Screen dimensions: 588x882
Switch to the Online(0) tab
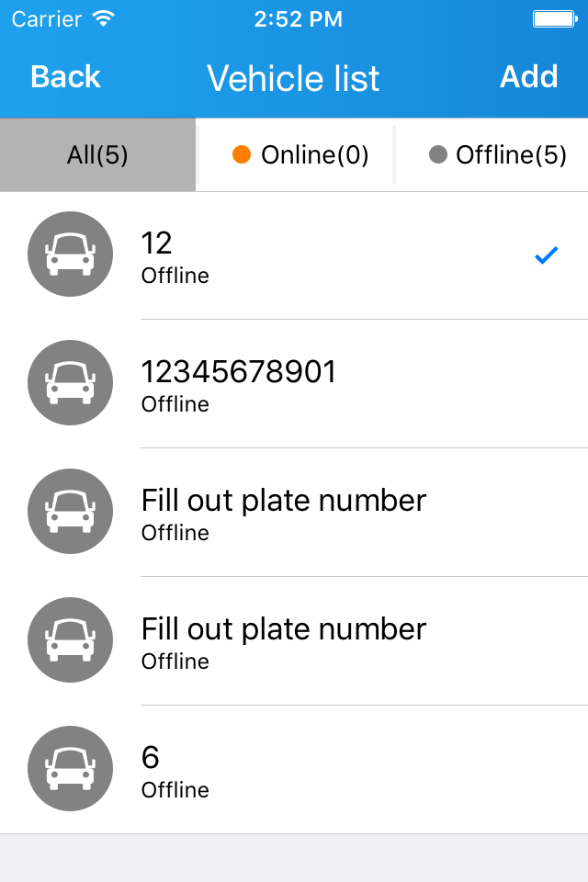click(296, 154)
